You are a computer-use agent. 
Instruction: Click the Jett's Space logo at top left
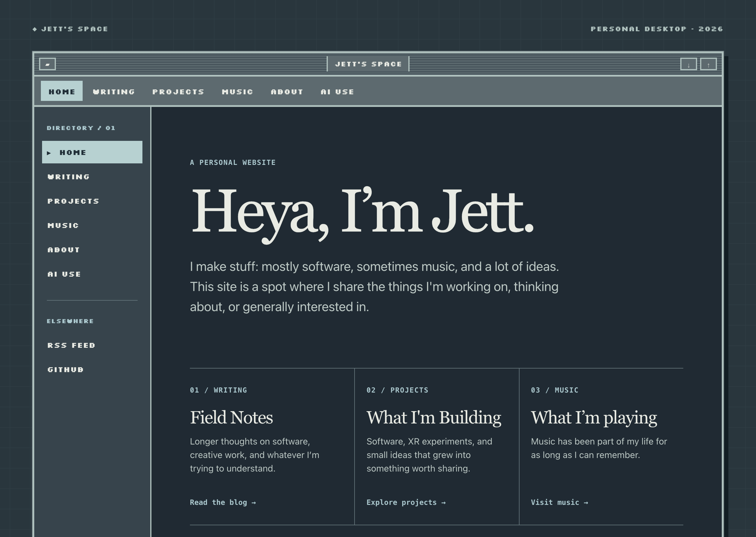71,29
